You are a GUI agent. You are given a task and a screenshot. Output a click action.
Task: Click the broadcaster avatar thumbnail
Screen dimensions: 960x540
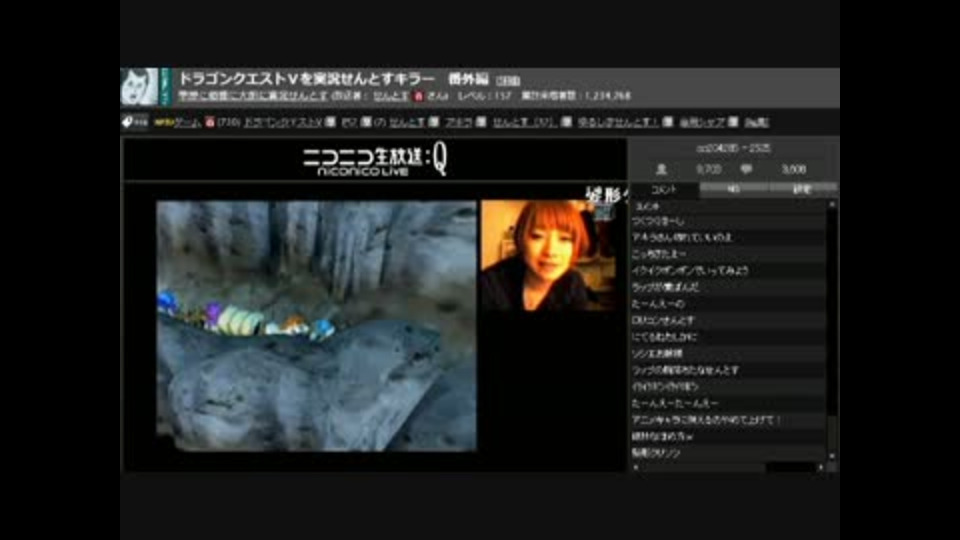139,87
